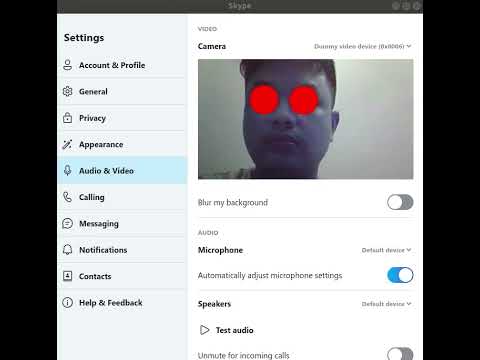Image resolution: width=480 pixels, height=360 pixels.
Task: Click the Contacts card icon
Action: click(x=68, y=276)
